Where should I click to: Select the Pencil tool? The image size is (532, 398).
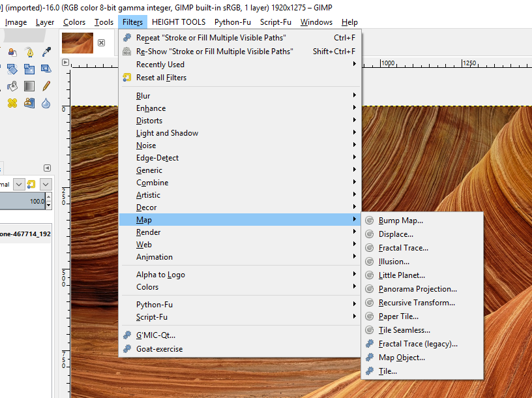(46, 86)
